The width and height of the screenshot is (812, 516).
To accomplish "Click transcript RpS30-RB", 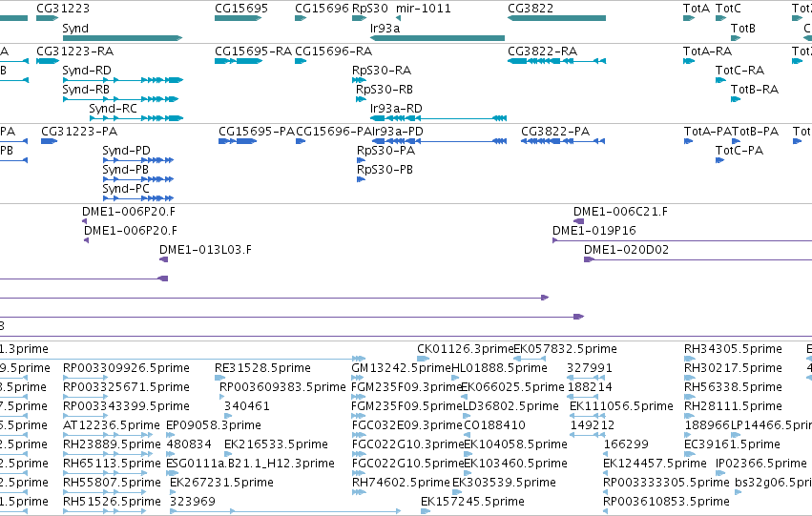I will pos(385,90).
